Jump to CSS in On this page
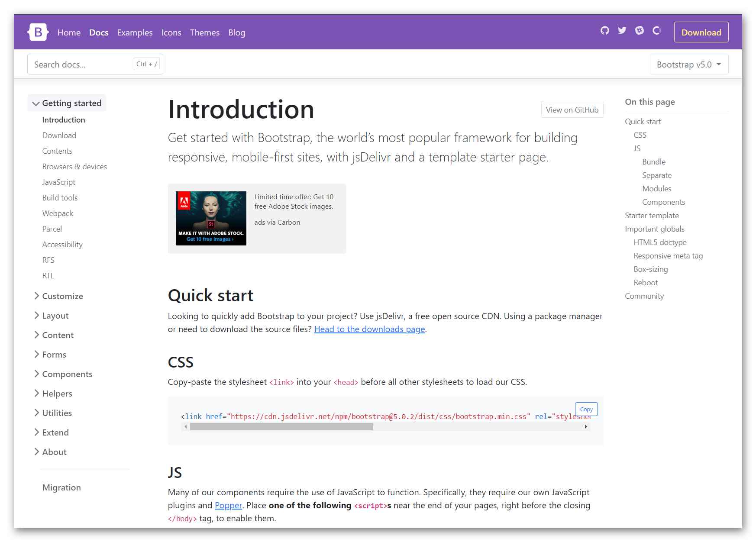Image resolution: width=756 pixels, height=542 pixels. tap(640, 135)
